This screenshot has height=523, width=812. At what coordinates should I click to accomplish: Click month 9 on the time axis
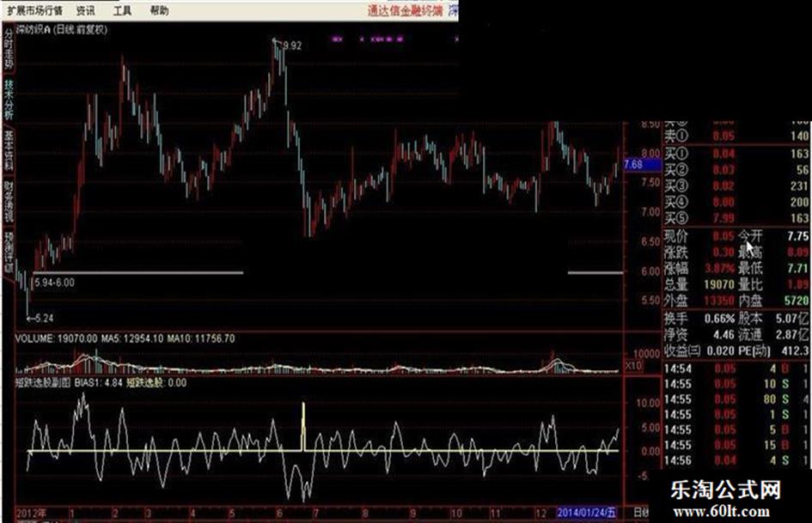412,514
